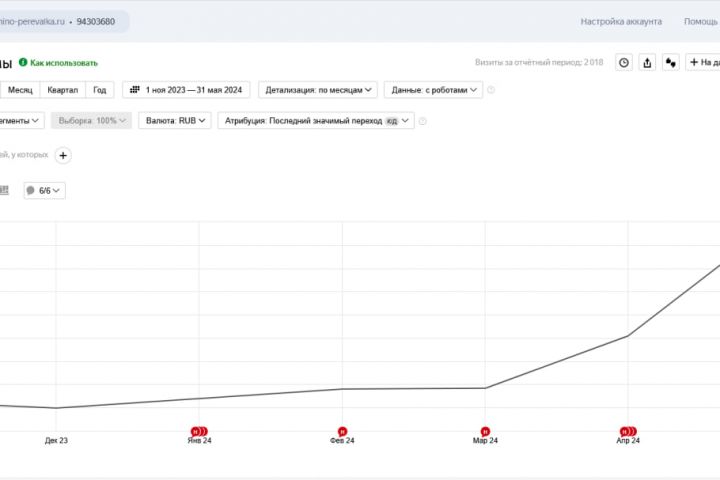Click the compare segments icon

[670, 62]
